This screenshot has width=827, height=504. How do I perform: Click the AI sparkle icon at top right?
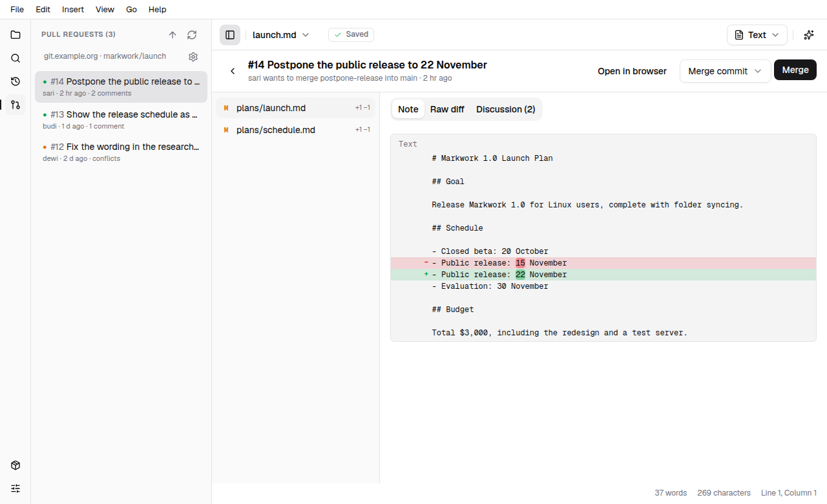808,35
